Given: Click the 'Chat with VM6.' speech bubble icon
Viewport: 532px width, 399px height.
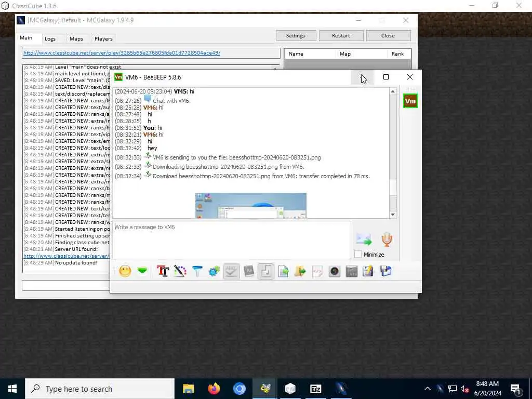Looking at the screenshot, I should [147, 99].
